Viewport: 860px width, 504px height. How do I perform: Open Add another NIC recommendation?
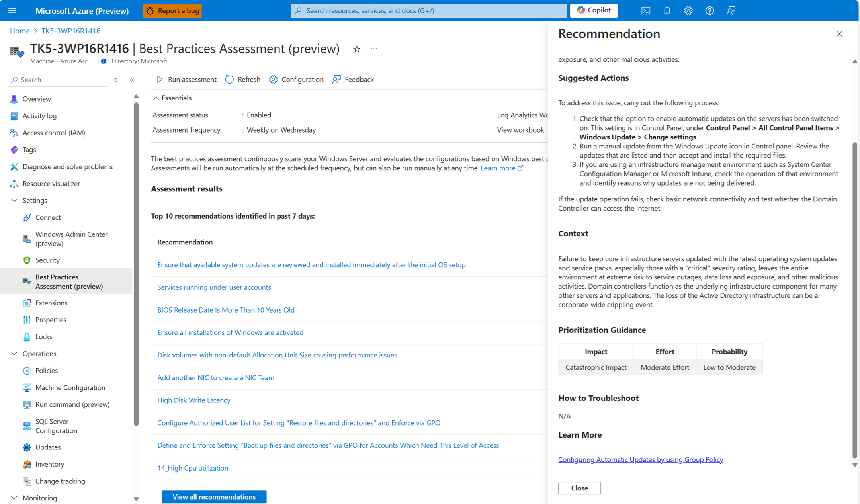pos(216,378)
